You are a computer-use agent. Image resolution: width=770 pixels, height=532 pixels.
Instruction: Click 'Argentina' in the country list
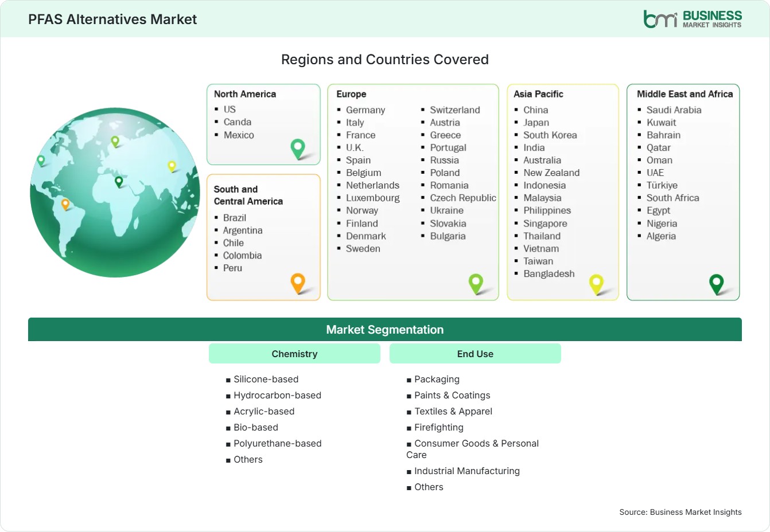pyautogui.click(x=243, y=230)
